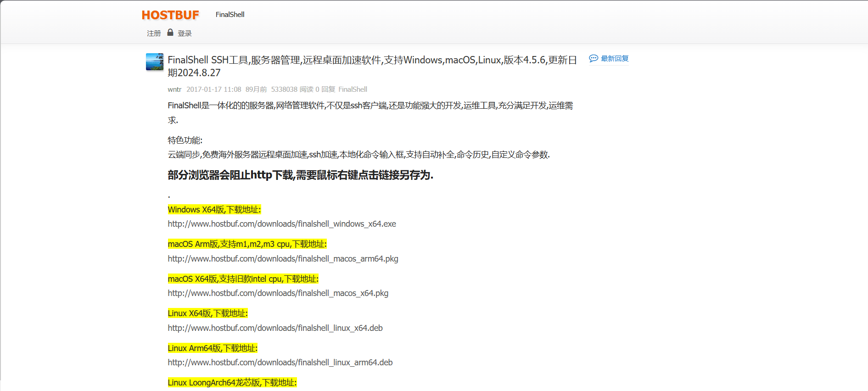This screenshot has height=391, width=868.
Task: Open the 注册 registration link
Action: (154, 34)
